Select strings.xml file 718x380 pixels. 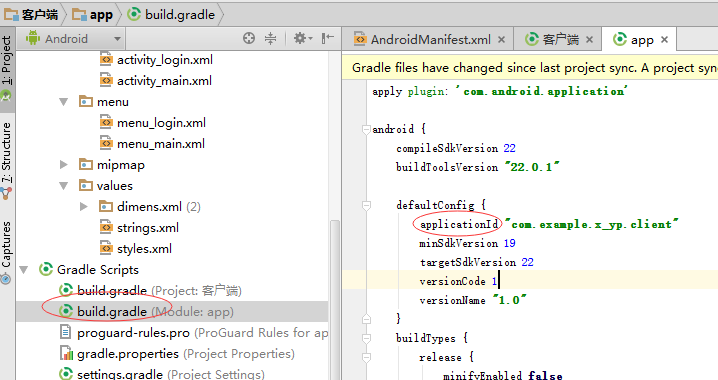tap(140, 228)
